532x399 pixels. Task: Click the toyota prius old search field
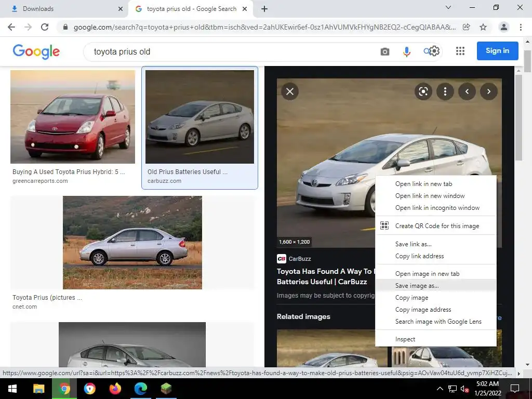pyautogui.click(x=231, y=52)
